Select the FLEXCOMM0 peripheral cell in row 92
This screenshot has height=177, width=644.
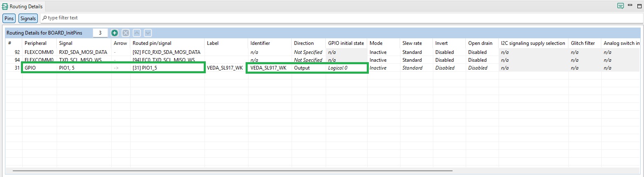click(39, 52)
